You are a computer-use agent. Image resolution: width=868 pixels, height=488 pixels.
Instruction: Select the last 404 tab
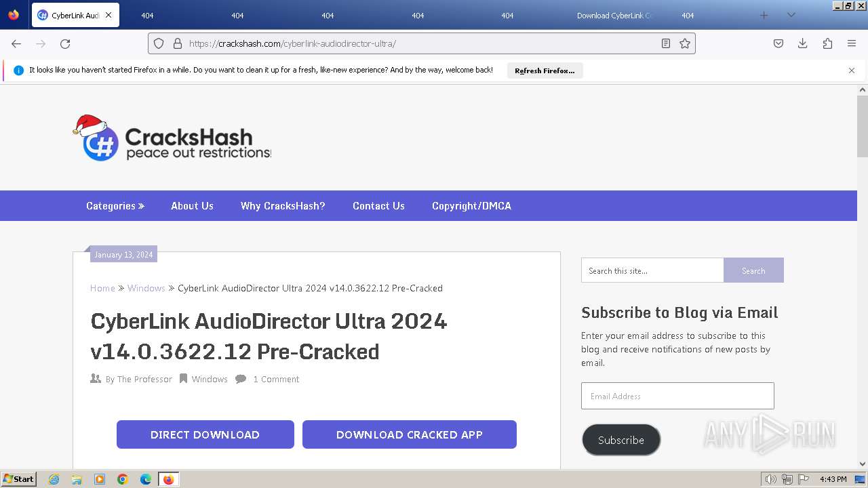pos(688,16)
